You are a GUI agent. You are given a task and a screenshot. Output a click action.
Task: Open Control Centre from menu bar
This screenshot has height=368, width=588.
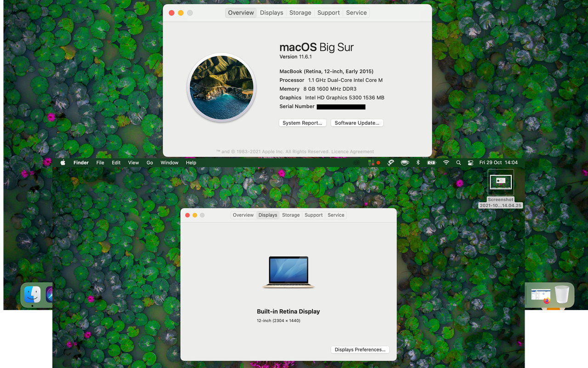(x=470, y=162)
